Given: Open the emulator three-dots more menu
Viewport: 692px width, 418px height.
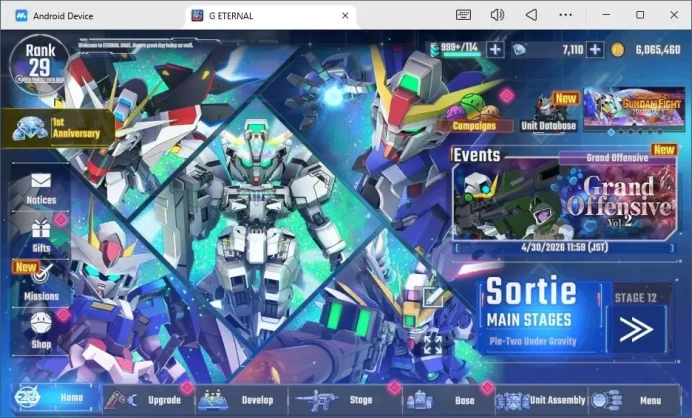Looking at the screenshot, I should (x=565, y=15).
